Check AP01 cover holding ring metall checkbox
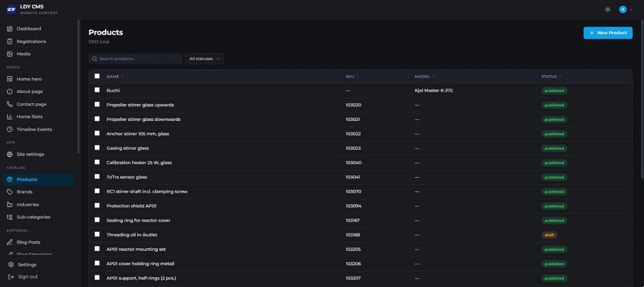 pos(97,263)
